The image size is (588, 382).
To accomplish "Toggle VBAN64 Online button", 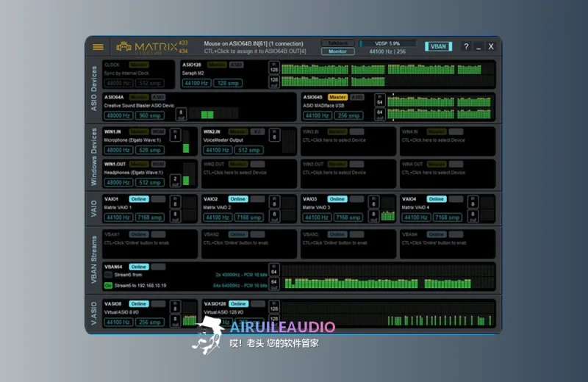I will point(139,267).
